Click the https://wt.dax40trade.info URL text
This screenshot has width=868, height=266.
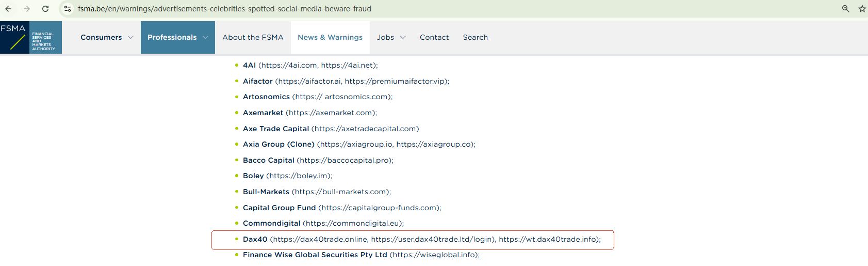click(x=547, y=239)
